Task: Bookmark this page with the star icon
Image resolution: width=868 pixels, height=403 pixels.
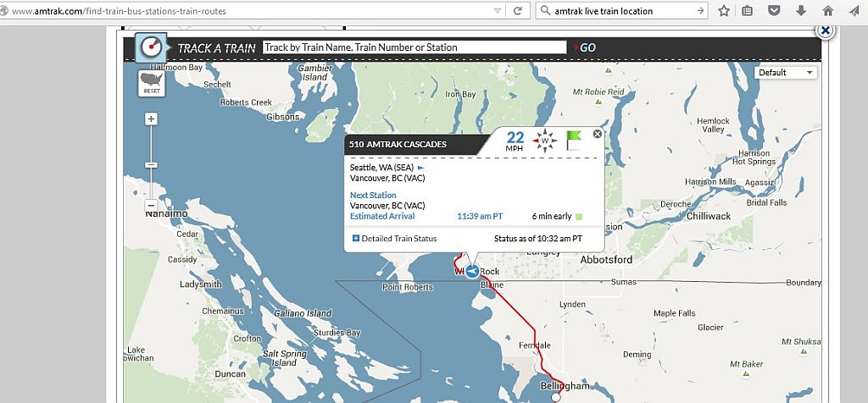Action: click(x=724, y=11)
